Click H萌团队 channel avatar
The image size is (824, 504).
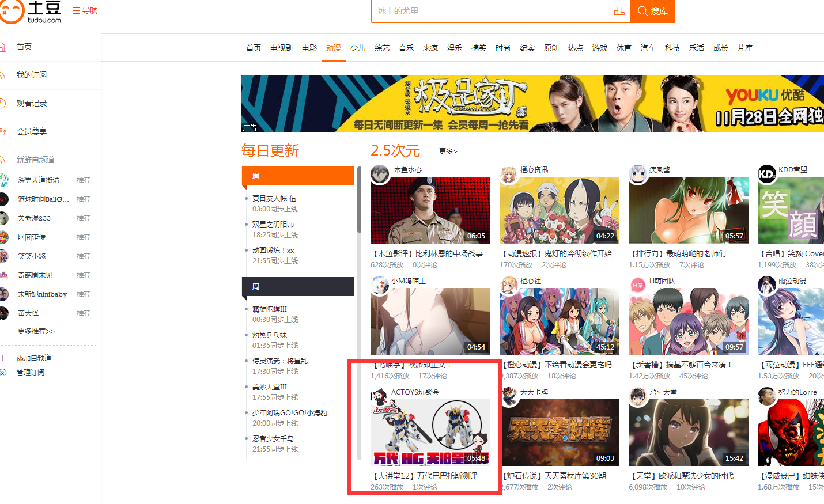(x=638, y=286)
